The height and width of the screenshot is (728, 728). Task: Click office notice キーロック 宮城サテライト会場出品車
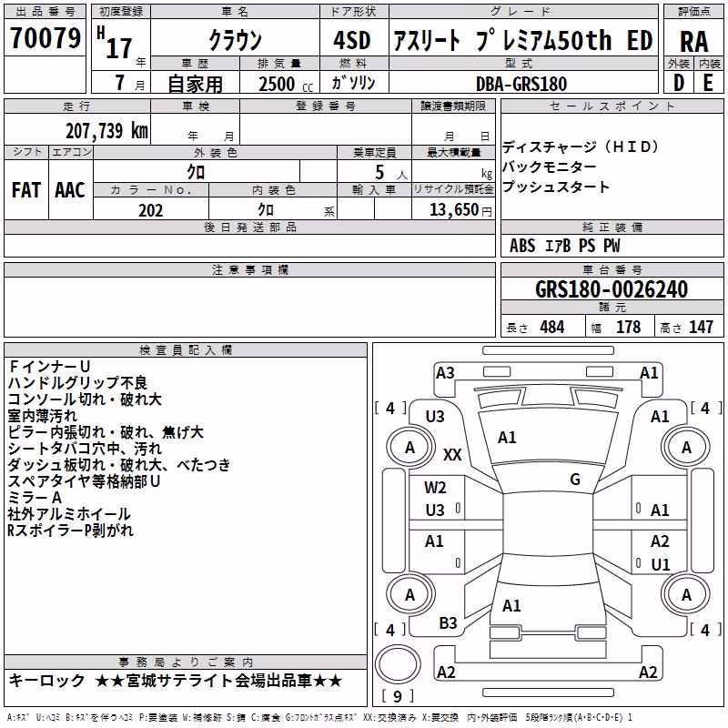click(176, 681)
